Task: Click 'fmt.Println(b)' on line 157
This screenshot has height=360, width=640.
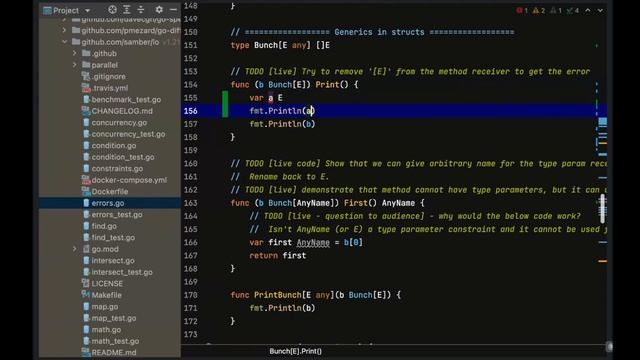Action: pyautogui.click(x=282, y=124)
